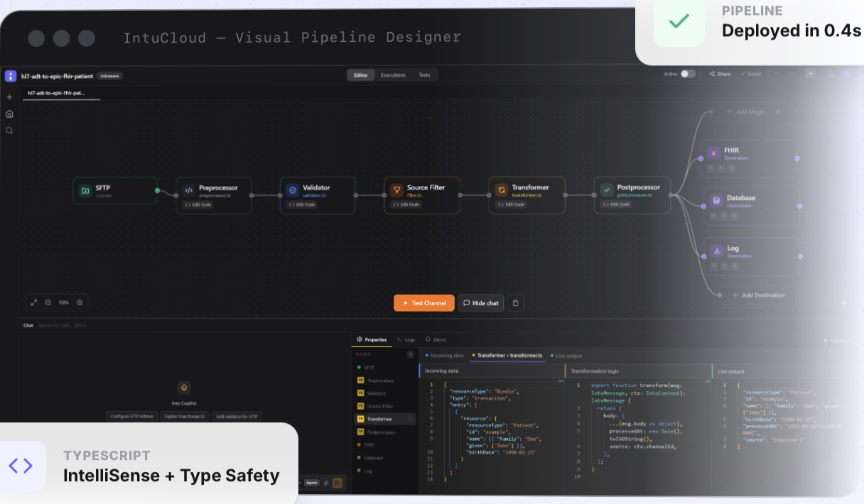Click Edit Code on Preprocessor node

pyautogui.click(x=197, y=204)
